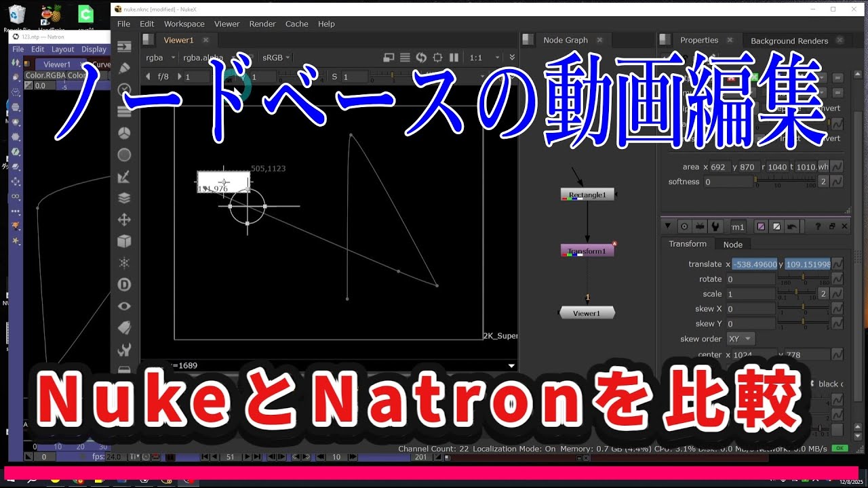The width and height of the screenshot is (868, 488).
Task: Click the translate x value field
Action: pos(754,264)
